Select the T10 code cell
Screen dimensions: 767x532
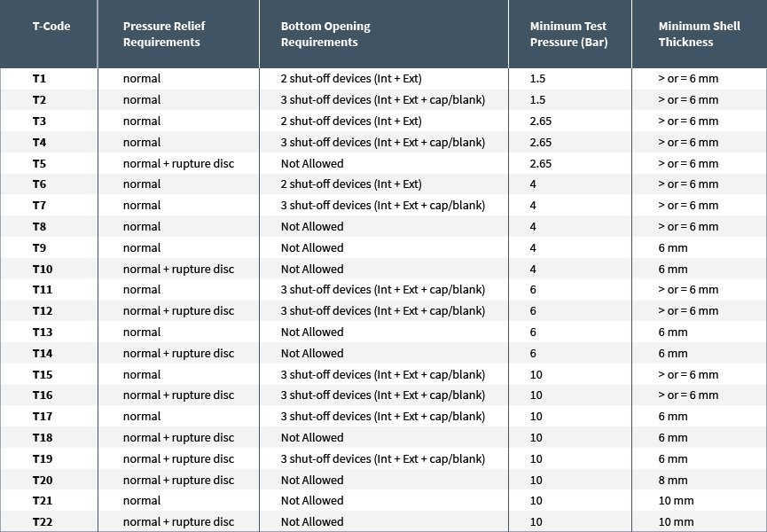[43, 270]
